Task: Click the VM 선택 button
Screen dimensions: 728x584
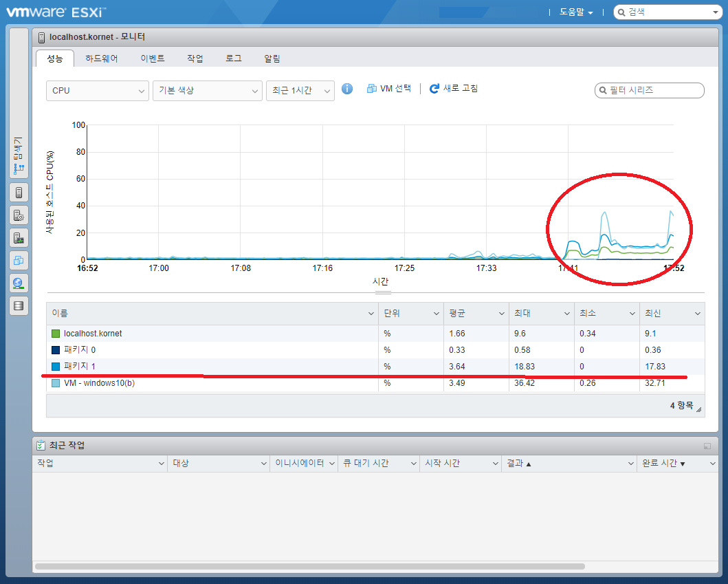Action: pos(389,88)
